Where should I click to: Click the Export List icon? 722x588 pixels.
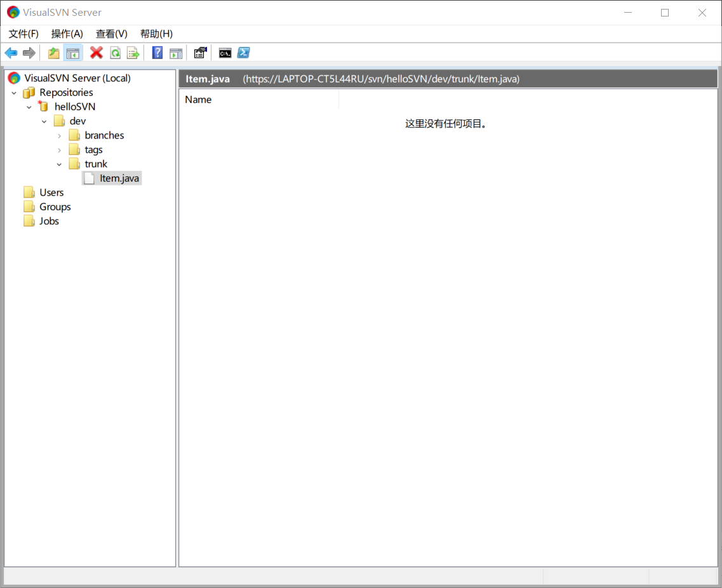pos(133,53)
